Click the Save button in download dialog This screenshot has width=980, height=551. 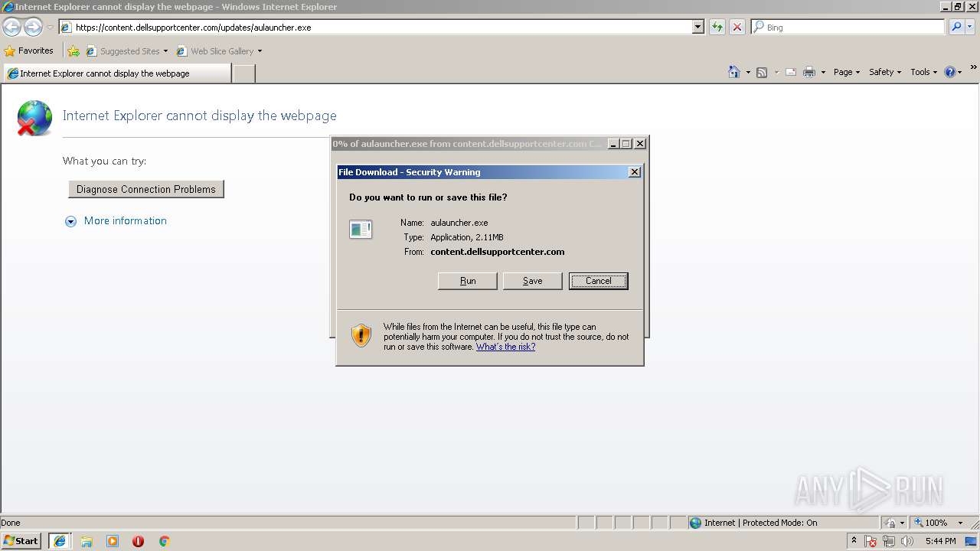[x=532, y=281]
